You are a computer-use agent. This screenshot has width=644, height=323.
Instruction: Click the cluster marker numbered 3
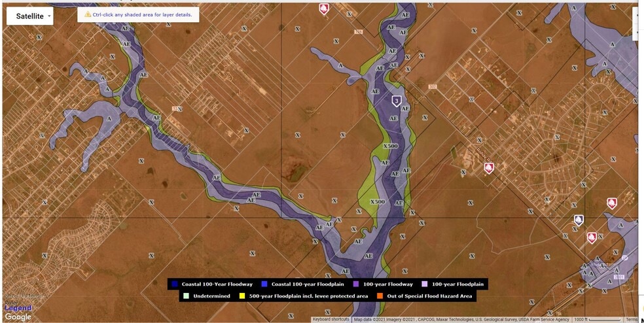(396, 101)
